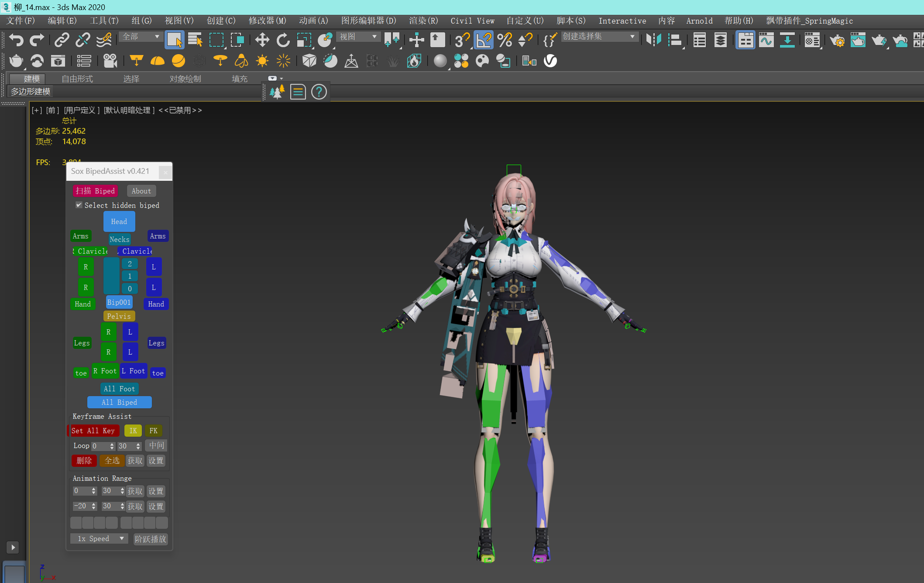
Task: Click the V-Ray logo icon
Action: (550, 61)
